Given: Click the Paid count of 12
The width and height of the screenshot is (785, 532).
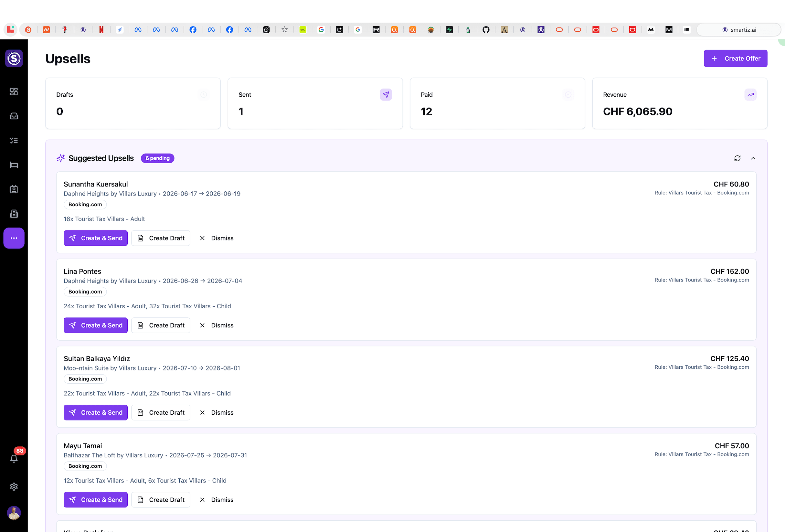Looking at the screenshot, I should pos(426,112).
